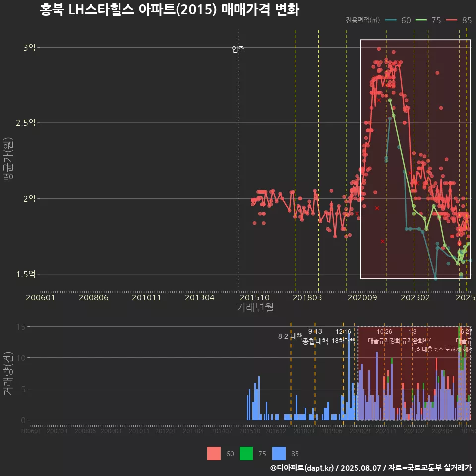Click 200908 on the volume chart x-axis
The width and height of the screenshot is (476, 476).
(111, 431)
